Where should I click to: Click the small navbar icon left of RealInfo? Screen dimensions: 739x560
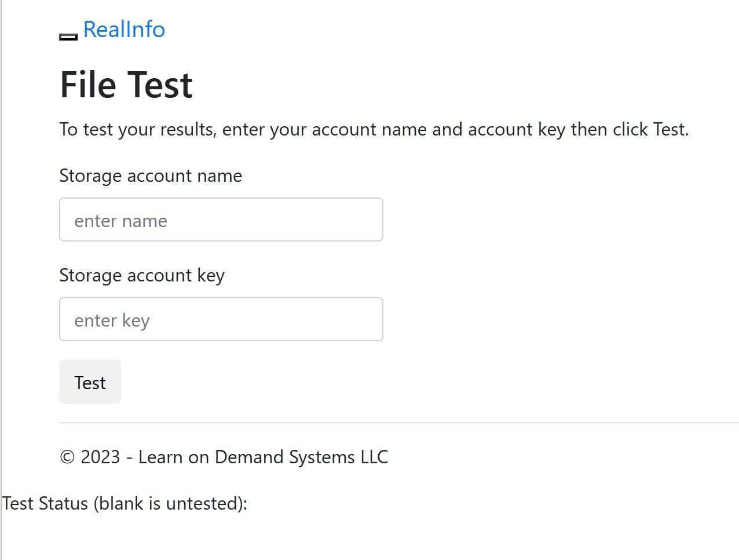click(68, 35)
